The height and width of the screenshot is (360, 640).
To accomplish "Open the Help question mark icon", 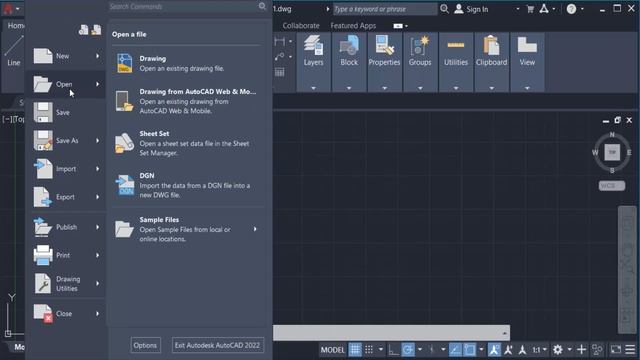I will pos(571,9).
